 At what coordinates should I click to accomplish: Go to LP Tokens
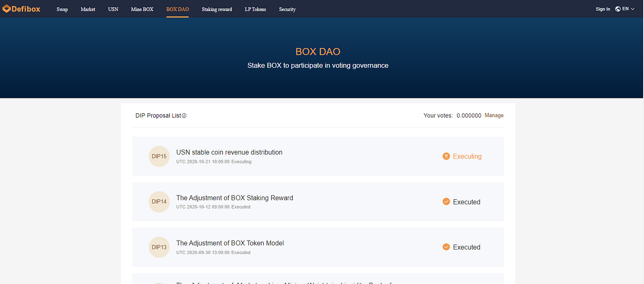pyautogui.click(x=255, y=9)
